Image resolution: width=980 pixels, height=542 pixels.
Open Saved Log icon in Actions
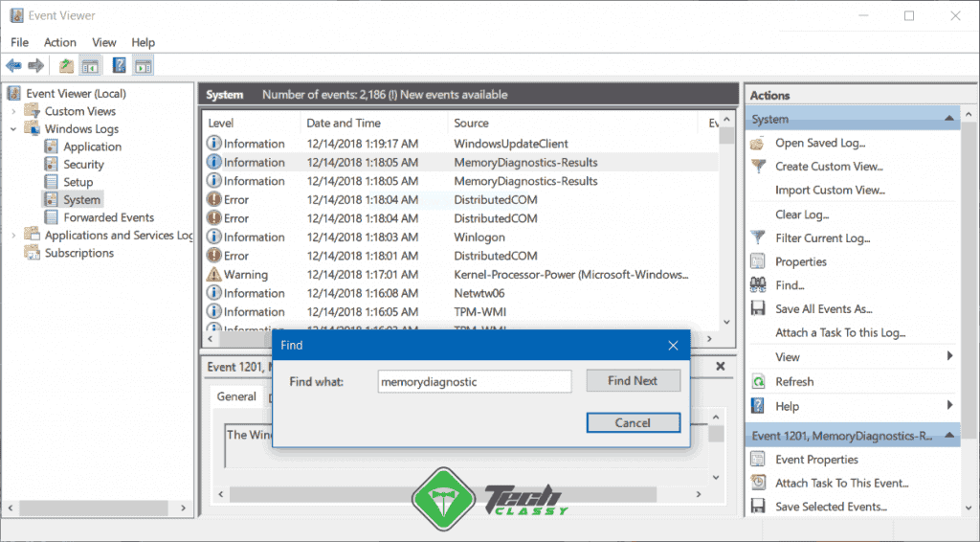758,143
